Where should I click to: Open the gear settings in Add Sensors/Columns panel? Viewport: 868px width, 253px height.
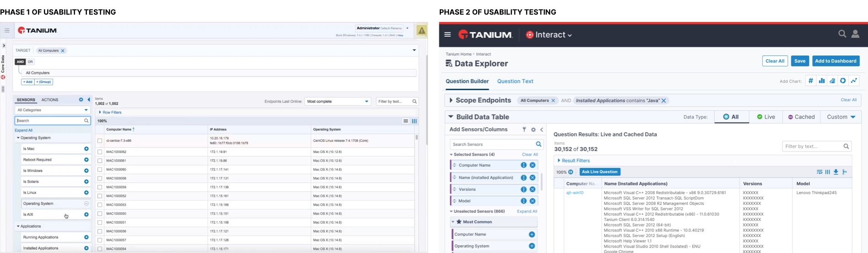533,130
